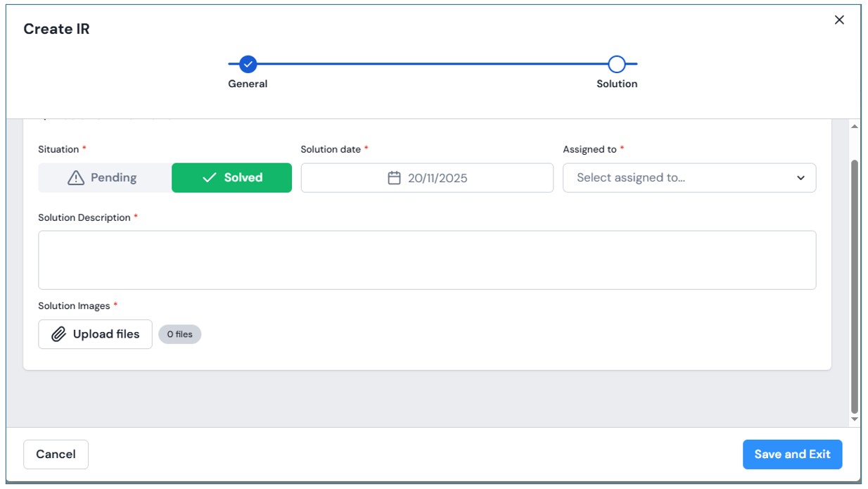Image resolution: width=868 pixels, height=489 pixels.
Task: Click the scrollbar up arrow
Action: click(855, 127)
